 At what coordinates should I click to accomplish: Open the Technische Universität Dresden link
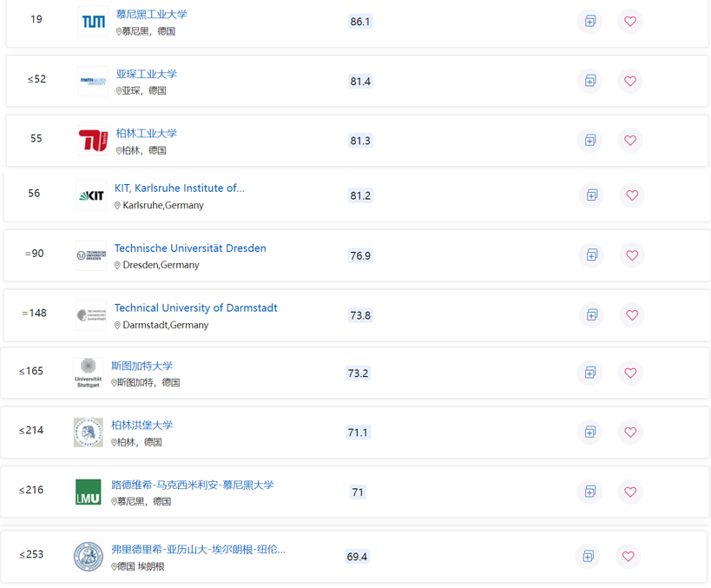click(190, 248)
